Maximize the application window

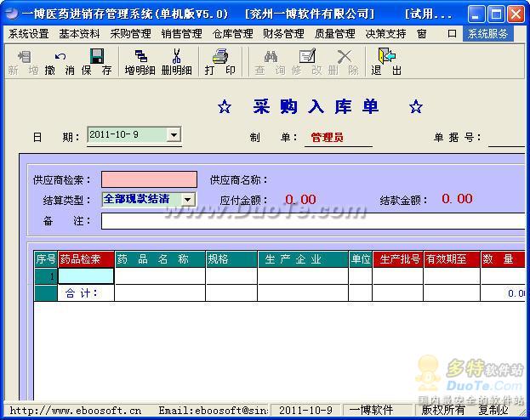(x=496, y=14)
